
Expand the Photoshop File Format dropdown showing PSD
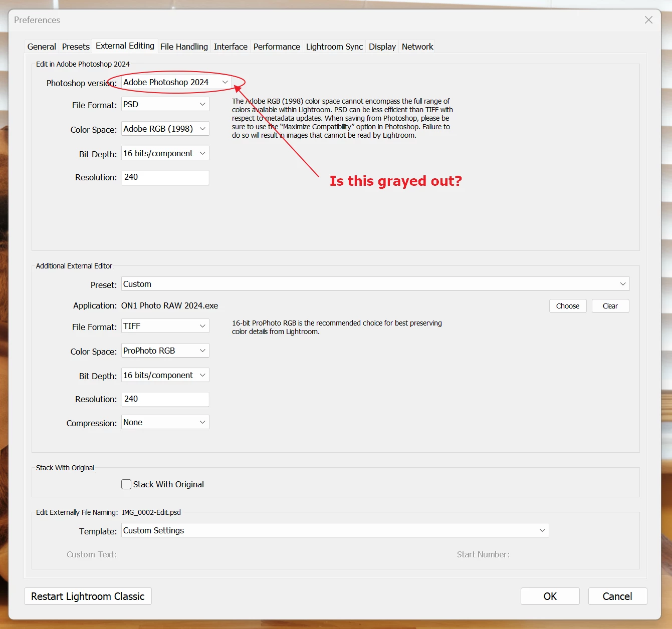(x=165, y=104)
